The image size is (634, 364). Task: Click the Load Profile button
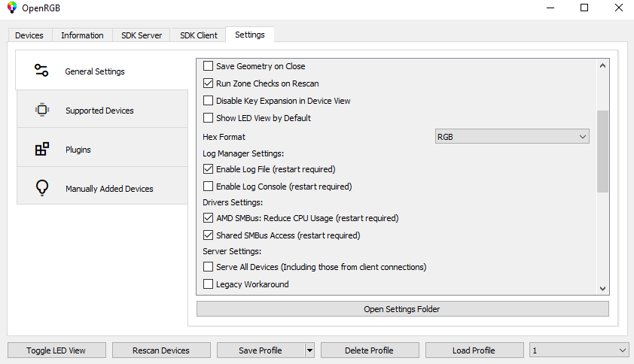[474, 350]
